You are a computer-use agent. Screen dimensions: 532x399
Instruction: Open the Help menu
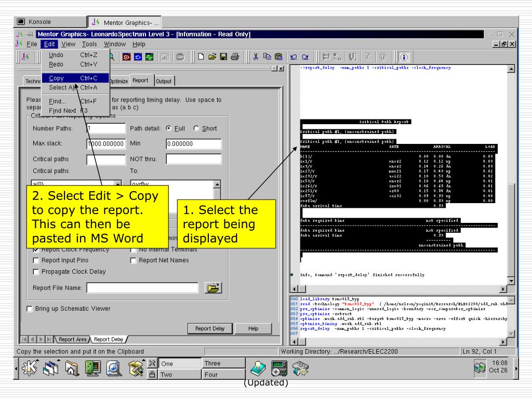pos(139,44)
